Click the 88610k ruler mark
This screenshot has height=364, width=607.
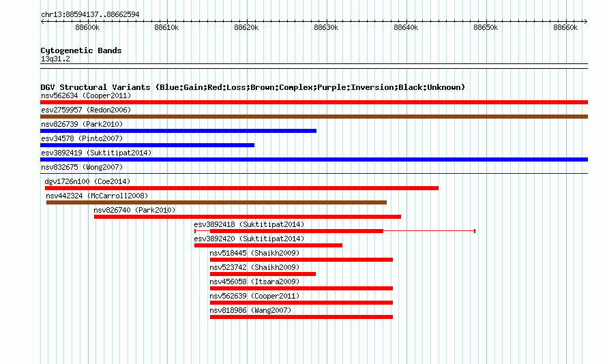[166, 27]
